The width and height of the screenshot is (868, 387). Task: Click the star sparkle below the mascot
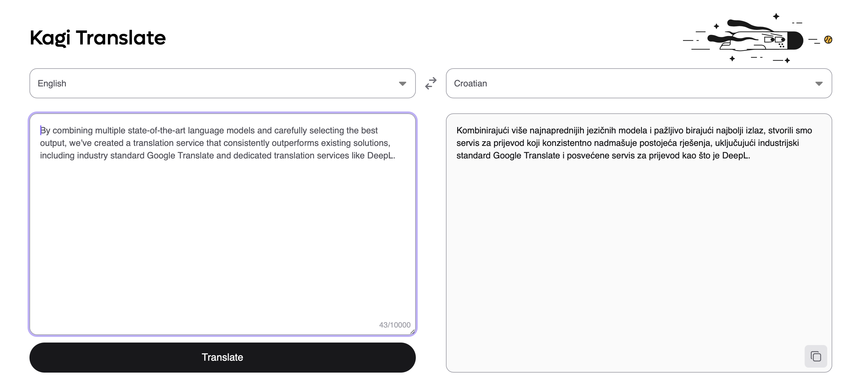(732, 59)
